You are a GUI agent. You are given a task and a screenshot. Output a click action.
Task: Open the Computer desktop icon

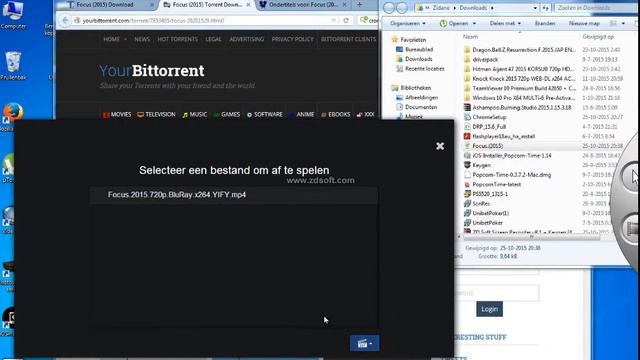(13, 15)
